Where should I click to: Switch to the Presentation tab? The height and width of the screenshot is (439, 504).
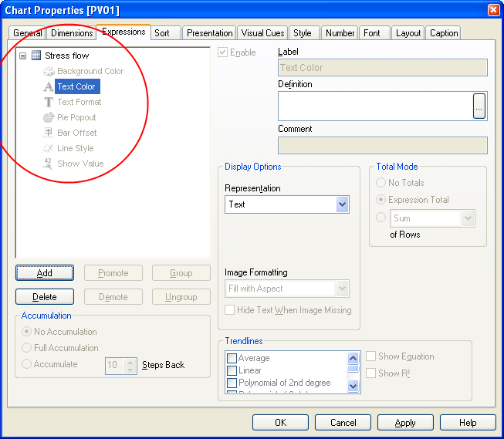pos(210,32)
